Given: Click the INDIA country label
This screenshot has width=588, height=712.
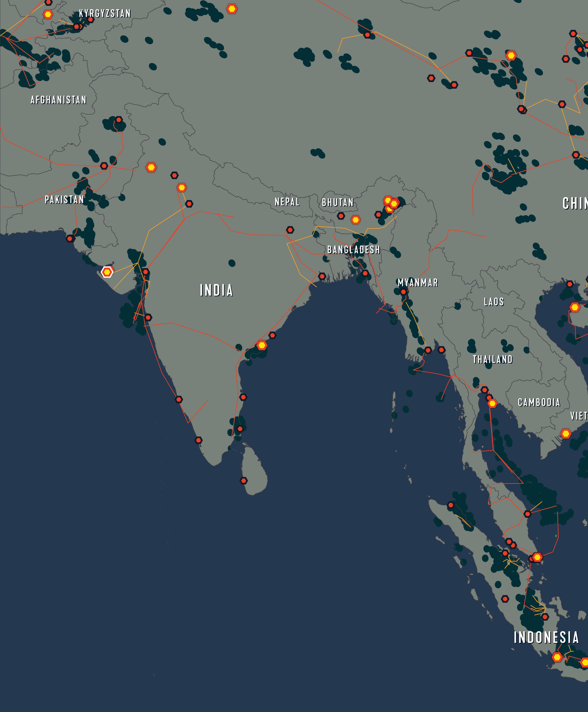Looking at the screenshot, I should click(x=217, y=290).
